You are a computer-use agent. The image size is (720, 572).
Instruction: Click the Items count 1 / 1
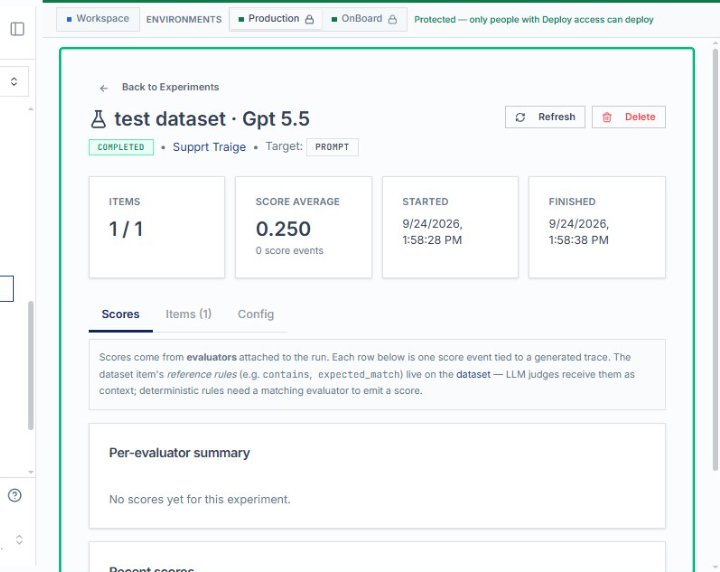pos(126,229)
